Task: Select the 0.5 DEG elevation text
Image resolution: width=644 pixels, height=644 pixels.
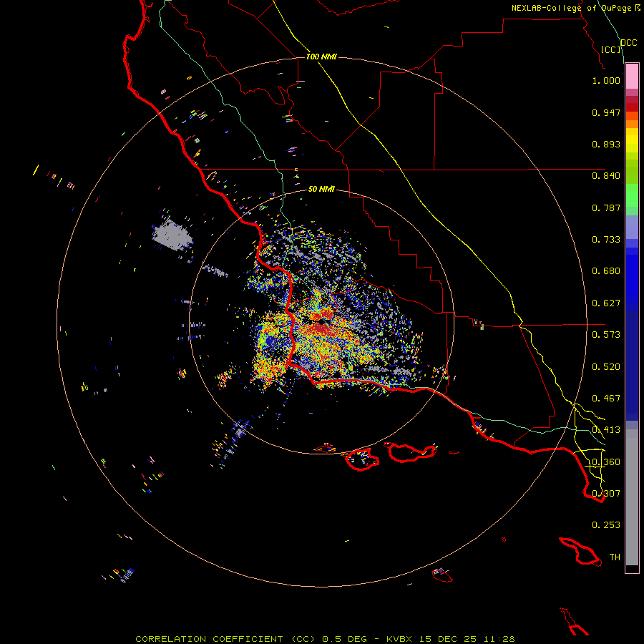Action: tap(344, 639)
